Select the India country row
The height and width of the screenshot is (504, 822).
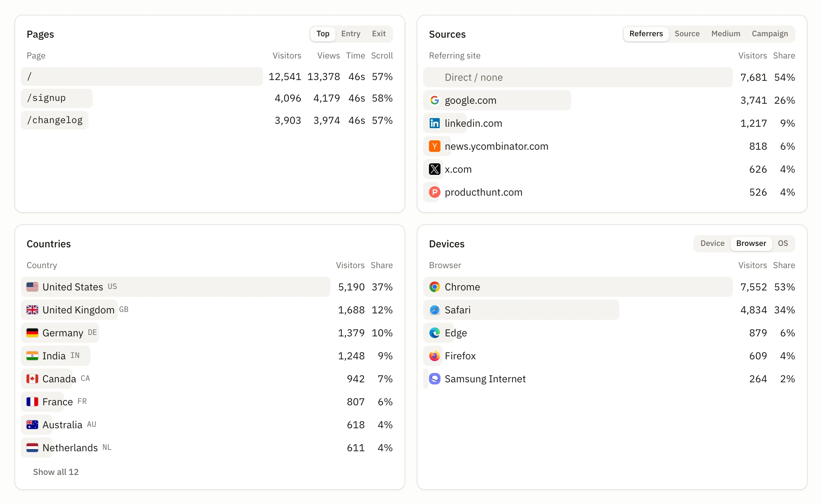tap(210, 356)
